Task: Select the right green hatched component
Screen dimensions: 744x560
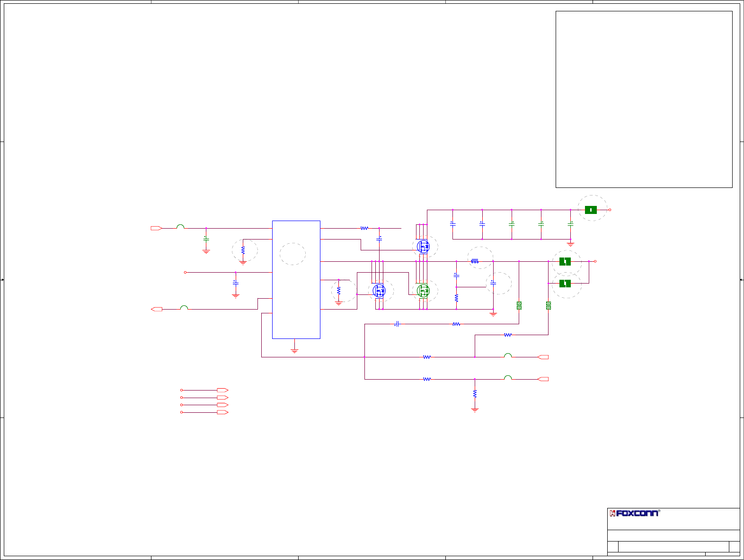Action: coord(549,306)
